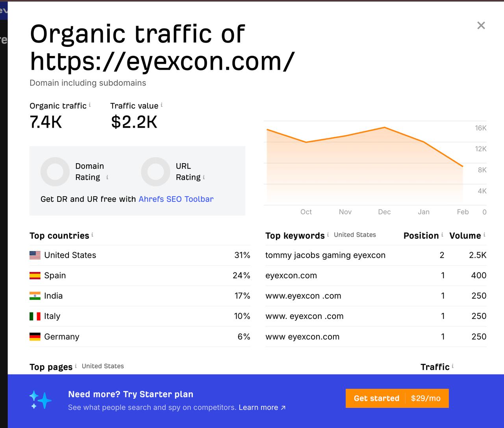504x428 pixels.
Task: Click info icon next to Organic traffic
Action: tap(90, 105)
